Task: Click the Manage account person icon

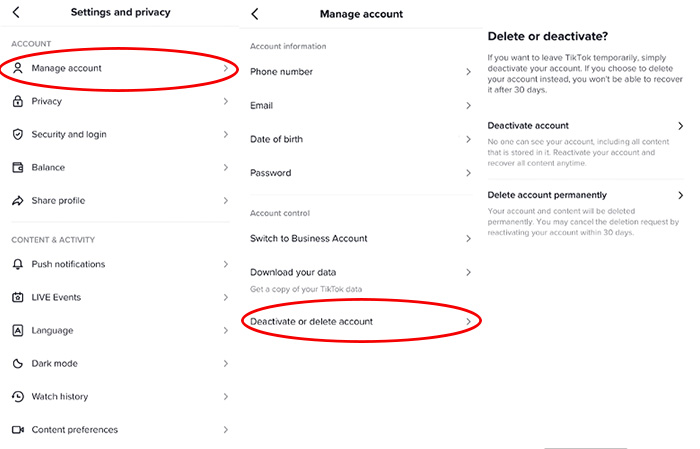Action: pyautogui.click(x=17, y=68)
